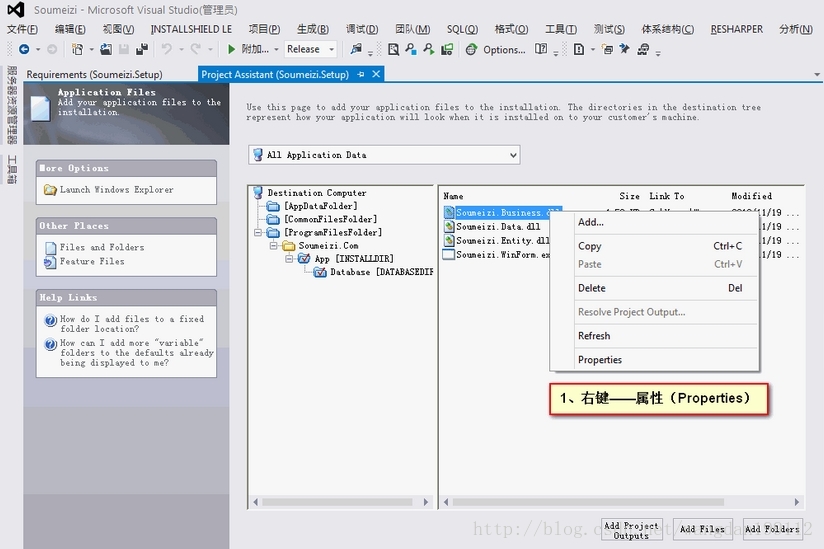Select [CommonFilesFolder] in destination tree
824x549 pixels.
point(331,219)
